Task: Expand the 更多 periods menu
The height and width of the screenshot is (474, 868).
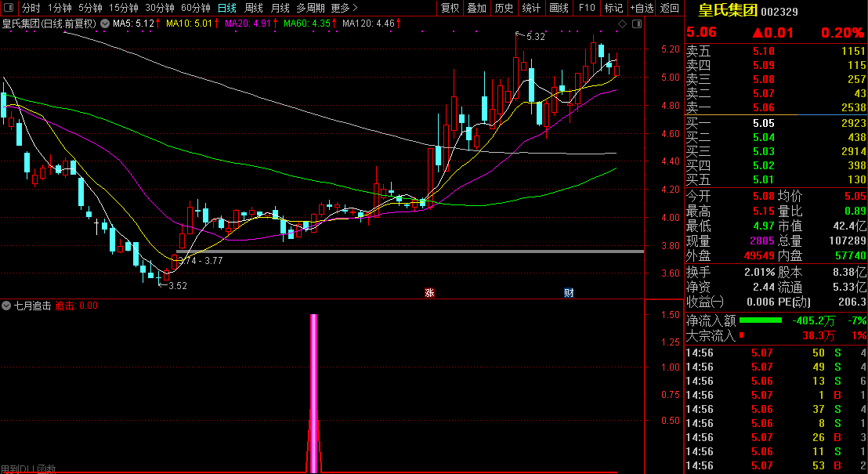Action: (345, 8)
